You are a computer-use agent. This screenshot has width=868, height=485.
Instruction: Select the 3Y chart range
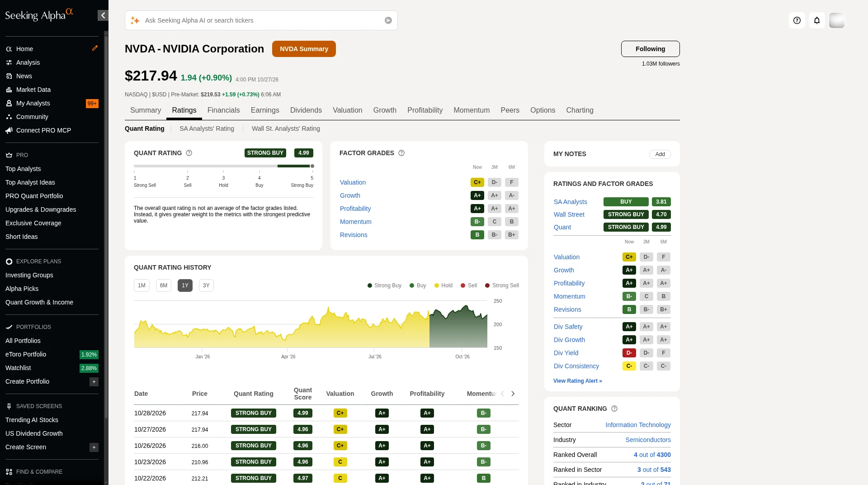[206, 285]
